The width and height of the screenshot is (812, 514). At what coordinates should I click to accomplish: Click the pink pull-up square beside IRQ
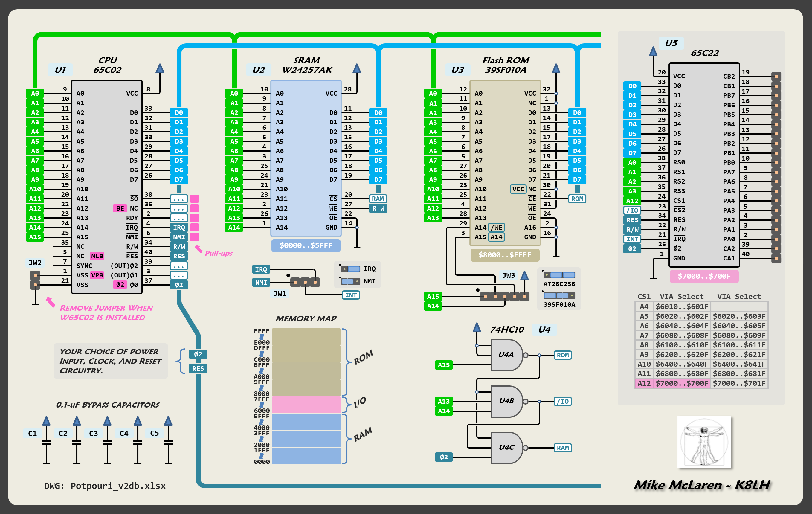[x=195, y=227]
